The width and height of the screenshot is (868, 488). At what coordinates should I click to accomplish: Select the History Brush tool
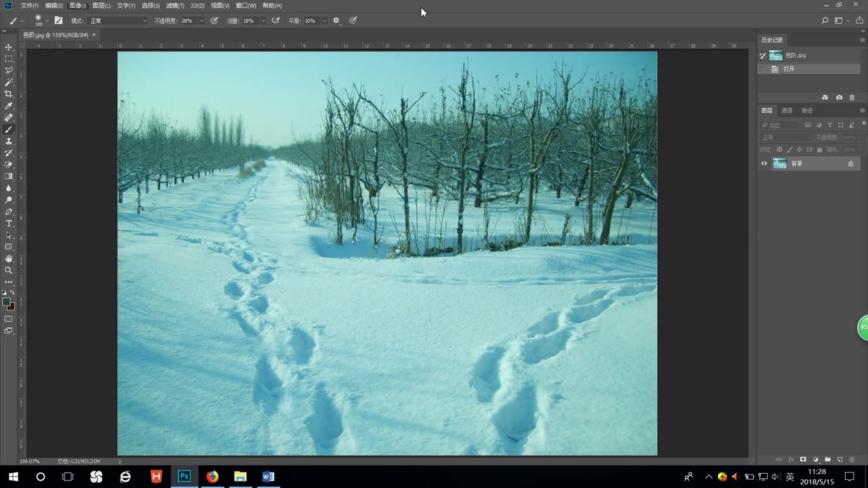tap(9, 152)
